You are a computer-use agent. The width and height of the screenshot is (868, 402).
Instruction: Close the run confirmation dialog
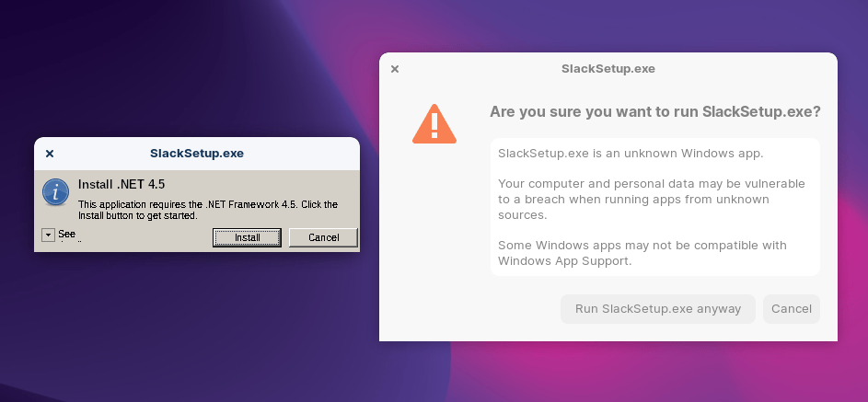[395, 69]
